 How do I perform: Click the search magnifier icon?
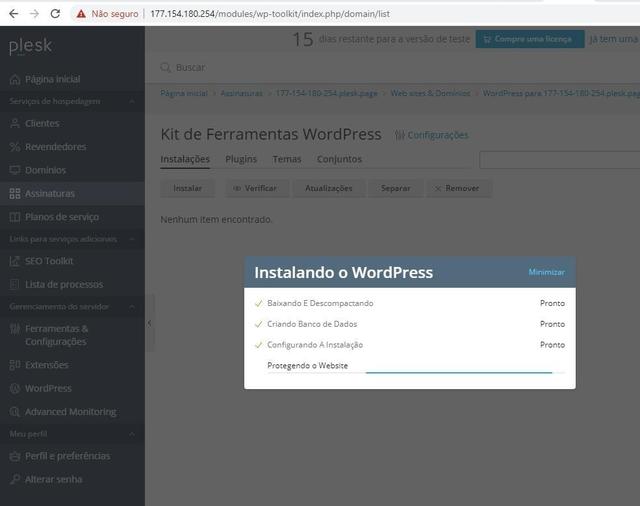click(165, 67)
